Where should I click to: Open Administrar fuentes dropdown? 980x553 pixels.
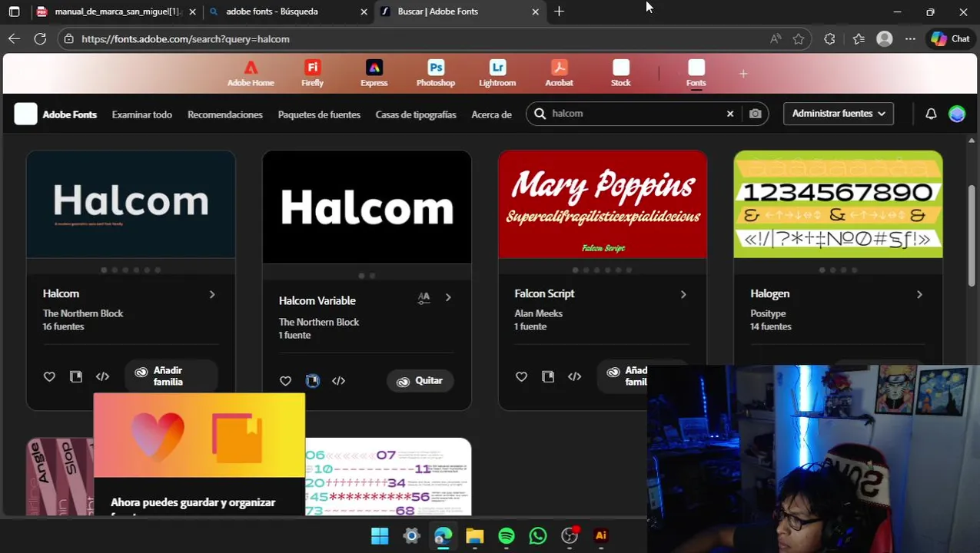point(839,114)
